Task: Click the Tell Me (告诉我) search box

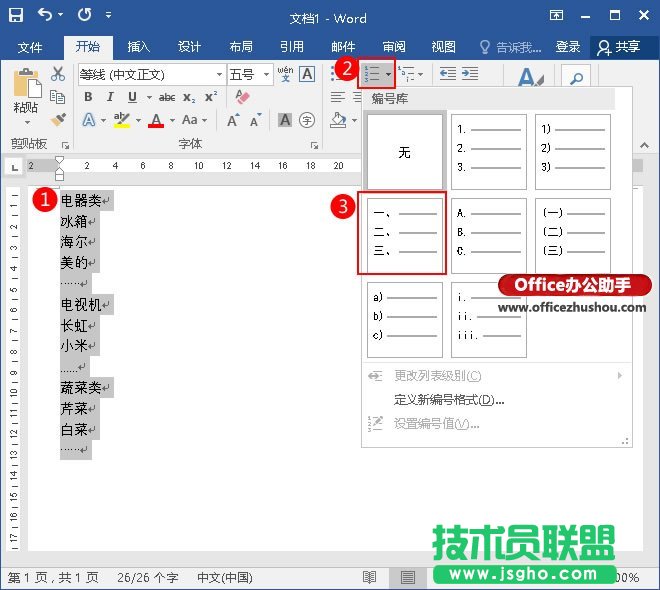Action: [x=511, y=47]
